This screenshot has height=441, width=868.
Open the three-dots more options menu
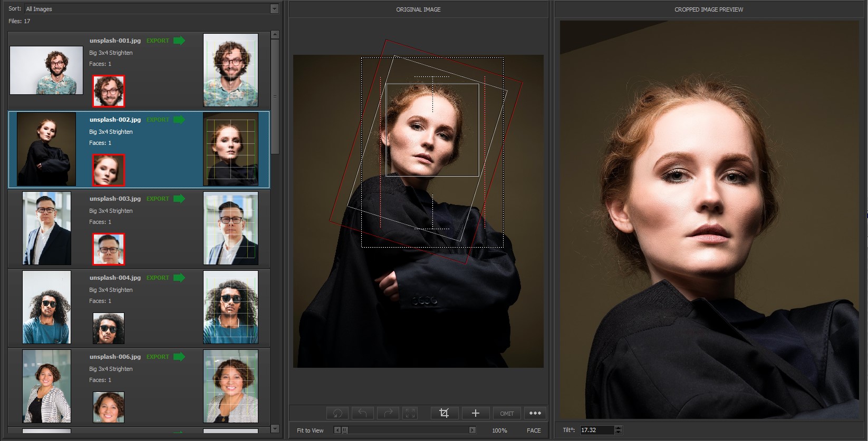click(535, 413)
